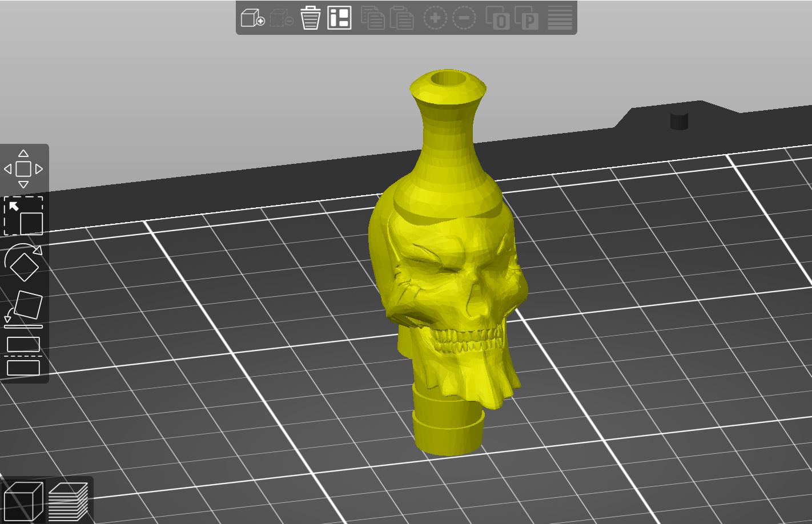The width and height of the screenshot is (812, 524).
Task: Select the Scale gizmo tool
Action: (23, 216)
